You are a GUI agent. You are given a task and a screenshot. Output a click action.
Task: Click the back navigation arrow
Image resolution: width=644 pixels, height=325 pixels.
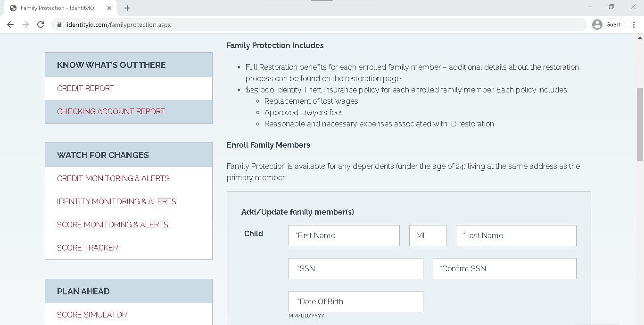coord(10,25)
